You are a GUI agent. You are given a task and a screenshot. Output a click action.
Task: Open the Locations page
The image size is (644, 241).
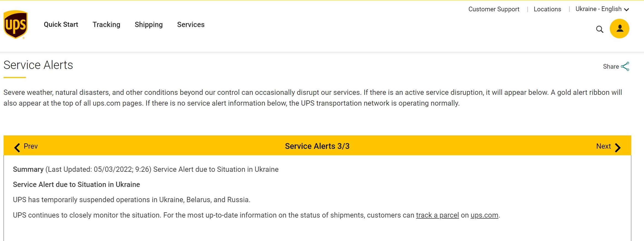pos(547,9)
